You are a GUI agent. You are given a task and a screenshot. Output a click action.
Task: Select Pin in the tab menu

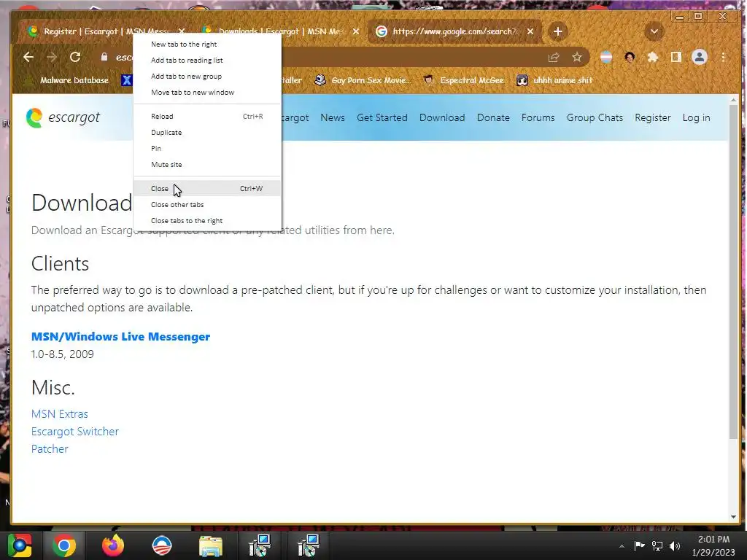(x=207, y=149)
